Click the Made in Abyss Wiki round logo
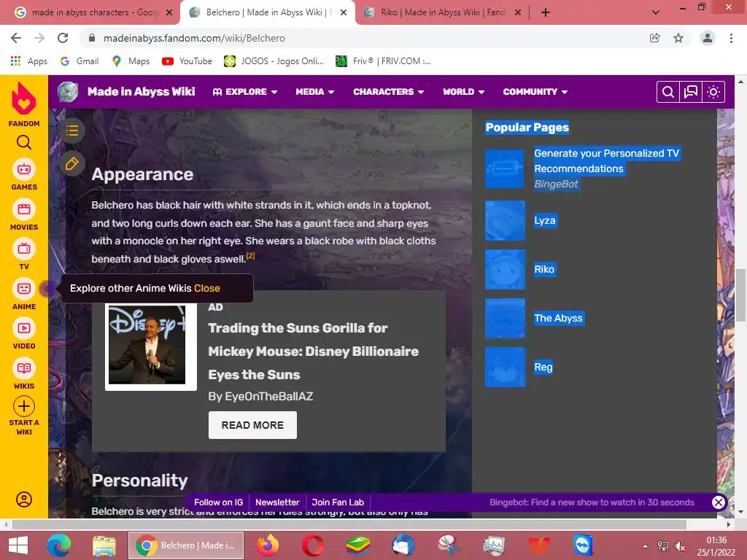The width and height of the screenshot is (747, 560). [68, 92]
